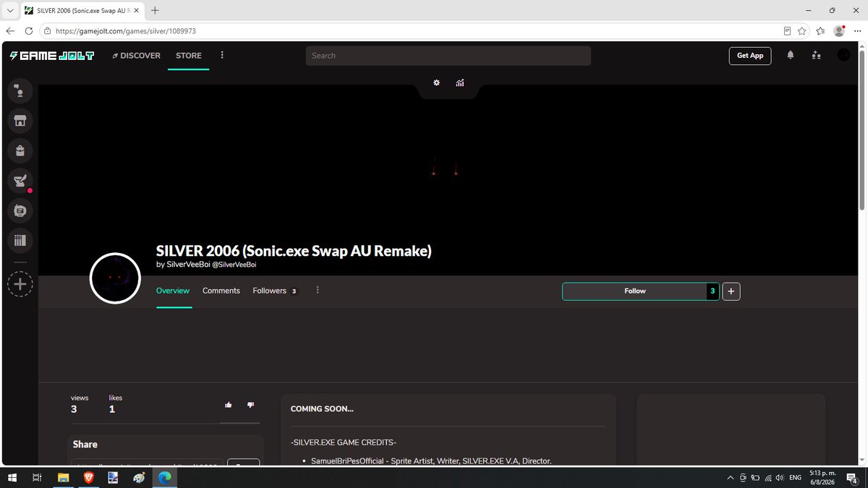Open the quests icon with red dot
Image resolution: width=868 pixels, height=488 pixels.
point(20,181)
